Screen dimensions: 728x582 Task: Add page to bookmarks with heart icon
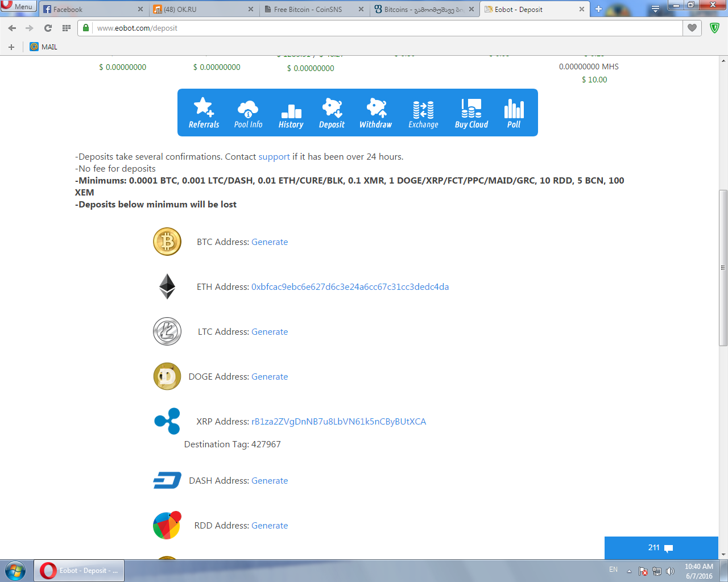692,28
